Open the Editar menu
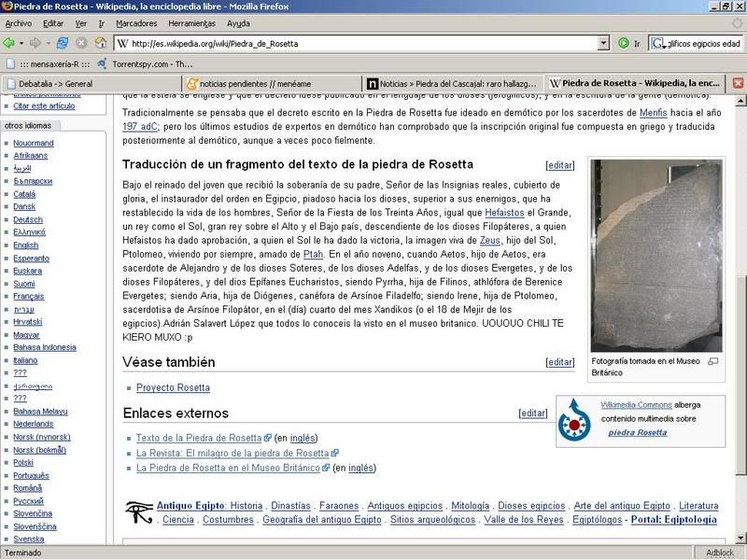Viewport: 747px width, 560px height. 53,23
